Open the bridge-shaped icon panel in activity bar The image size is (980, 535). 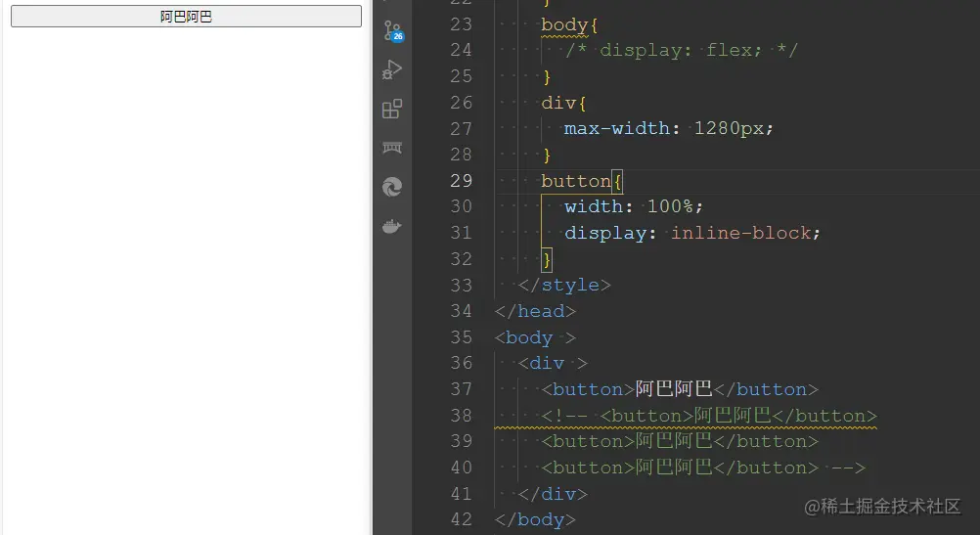(392, 148)
